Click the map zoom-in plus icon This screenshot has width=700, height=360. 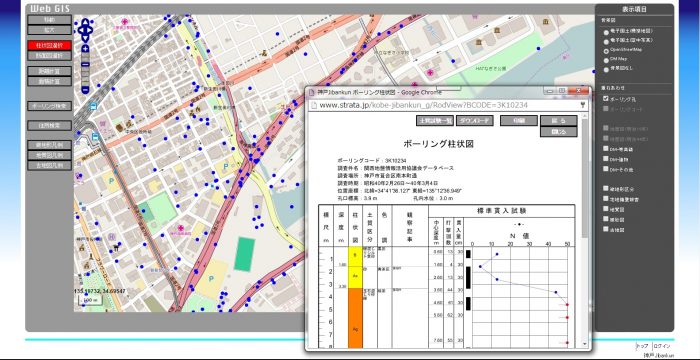click(x=85, y=49)
